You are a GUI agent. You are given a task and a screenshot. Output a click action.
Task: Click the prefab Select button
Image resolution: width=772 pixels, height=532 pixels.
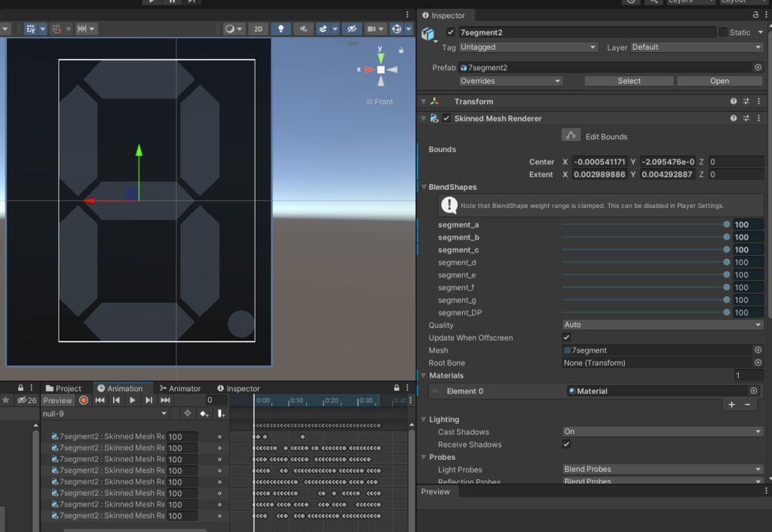[x=629, y=81]
